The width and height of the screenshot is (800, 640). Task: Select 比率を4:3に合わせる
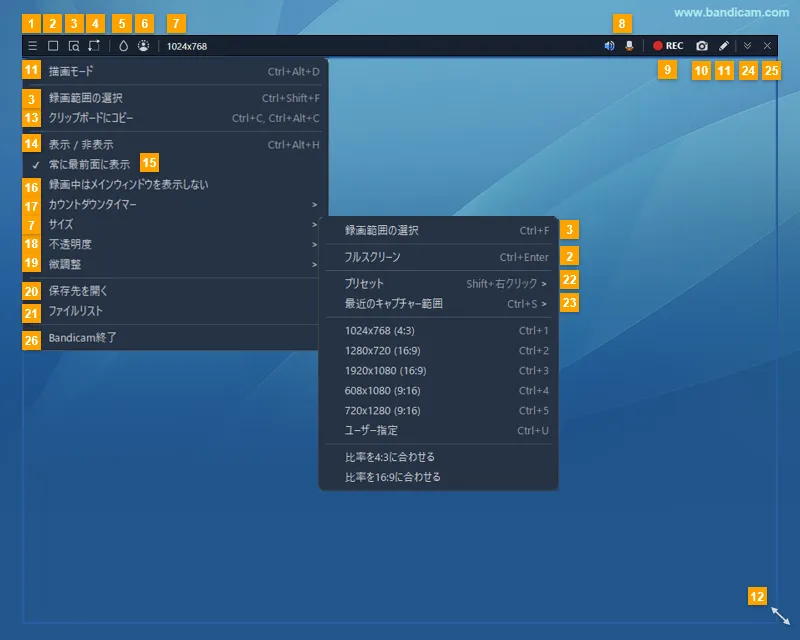pyautogui.click(x=438, y=457)
